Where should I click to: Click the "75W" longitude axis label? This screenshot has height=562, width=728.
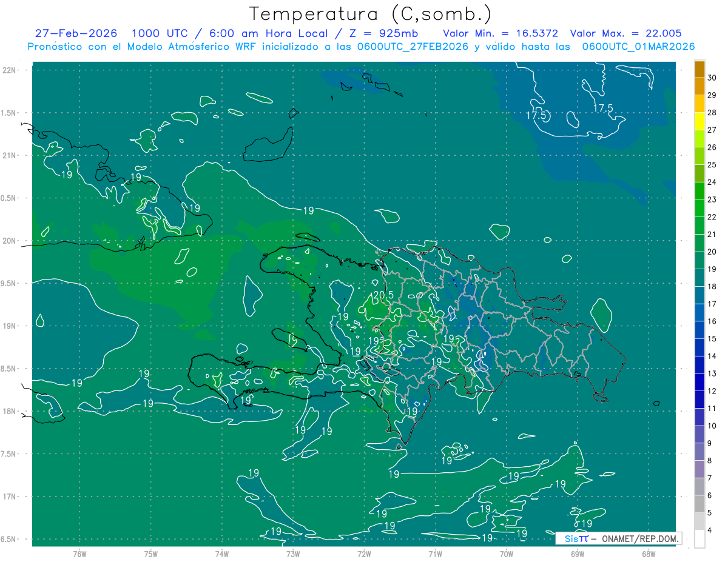150,554
